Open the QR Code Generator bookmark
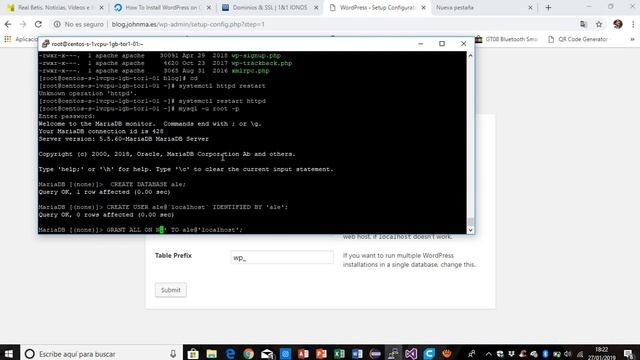 click(x=578, y=39)
